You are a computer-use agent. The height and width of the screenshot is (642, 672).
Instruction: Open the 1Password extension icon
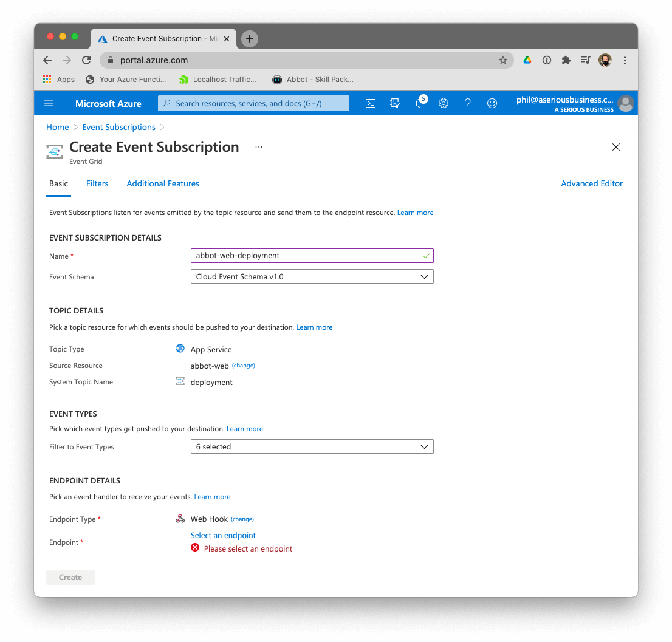coord(547,60)
